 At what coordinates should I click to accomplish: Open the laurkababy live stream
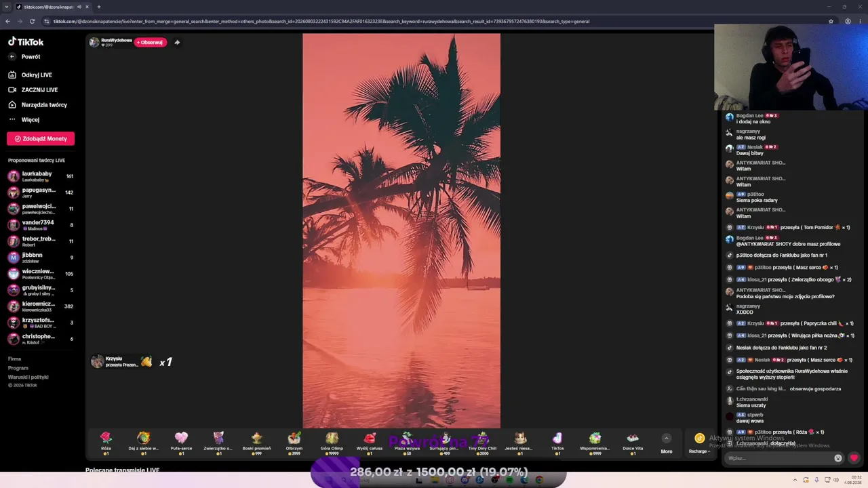click(x=41, y=176)
